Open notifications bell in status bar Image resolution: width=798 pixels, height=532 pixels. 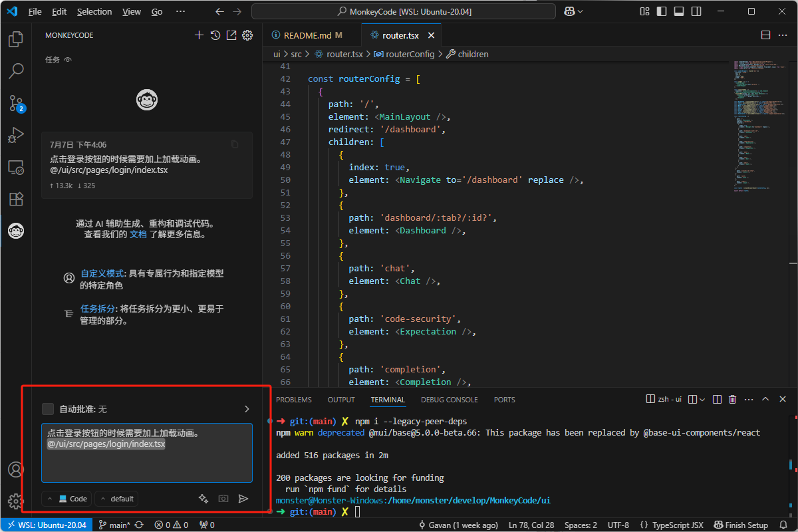click(x=783, y=525)
